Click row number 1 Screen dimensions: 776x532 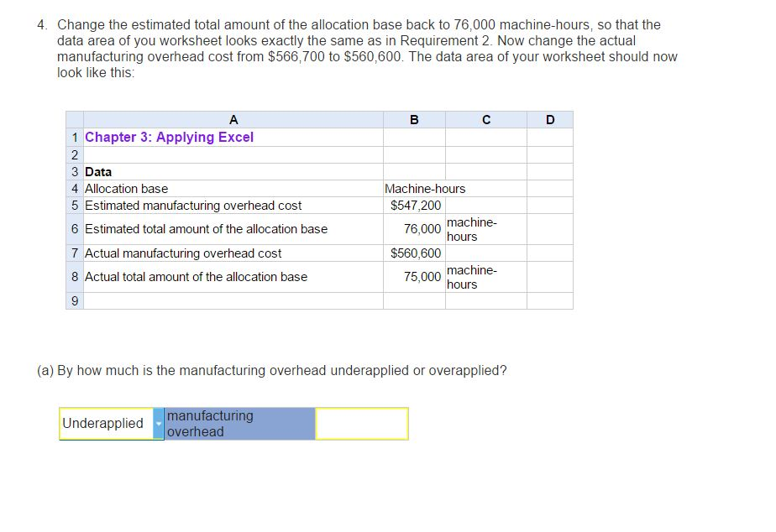74,137
